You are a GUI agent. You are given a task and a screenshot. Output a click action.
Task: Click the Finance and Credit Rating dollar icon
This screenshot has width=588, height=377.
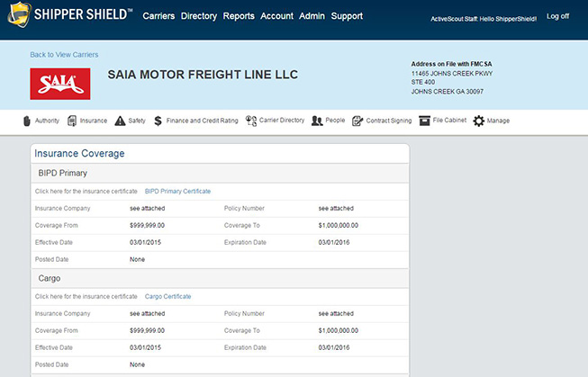pyautogui.click(x=158, y=121)
